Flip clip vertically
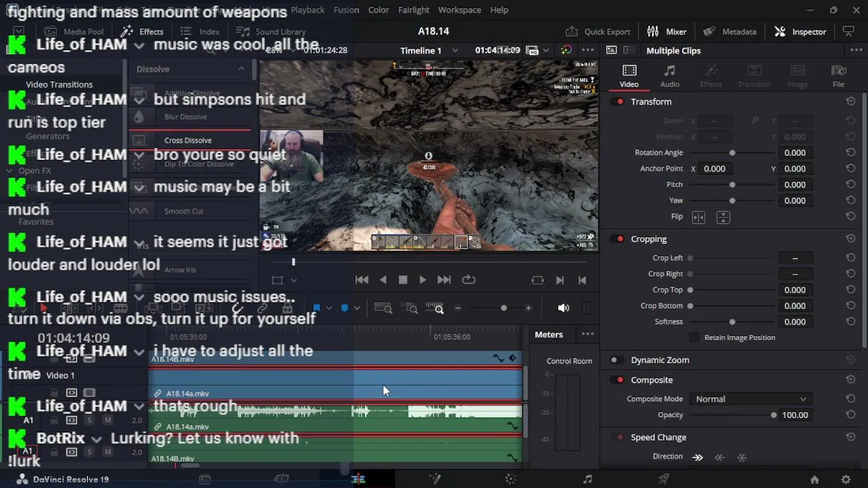This screenshot has height=488, width=868. point(723,217)
